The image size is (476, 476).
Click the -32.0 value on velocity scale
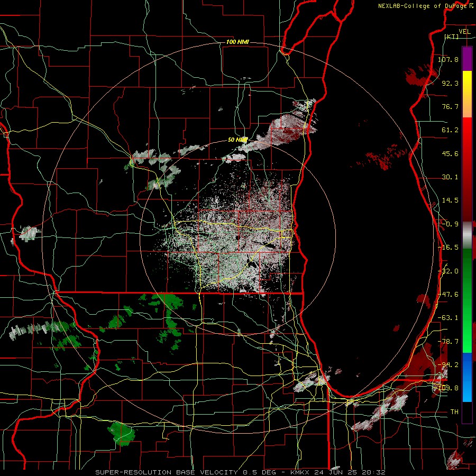click(448, 271)
